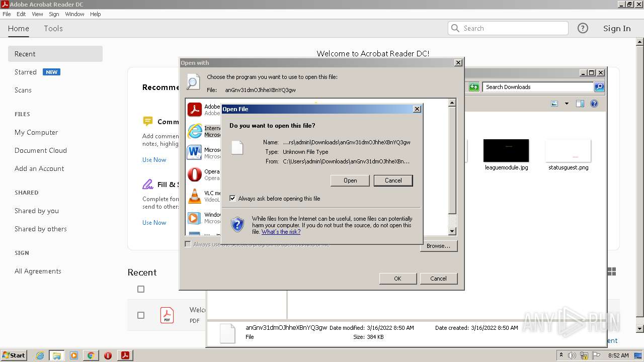Select leaguemodule.jpg thumbnail

pos(506,151)
